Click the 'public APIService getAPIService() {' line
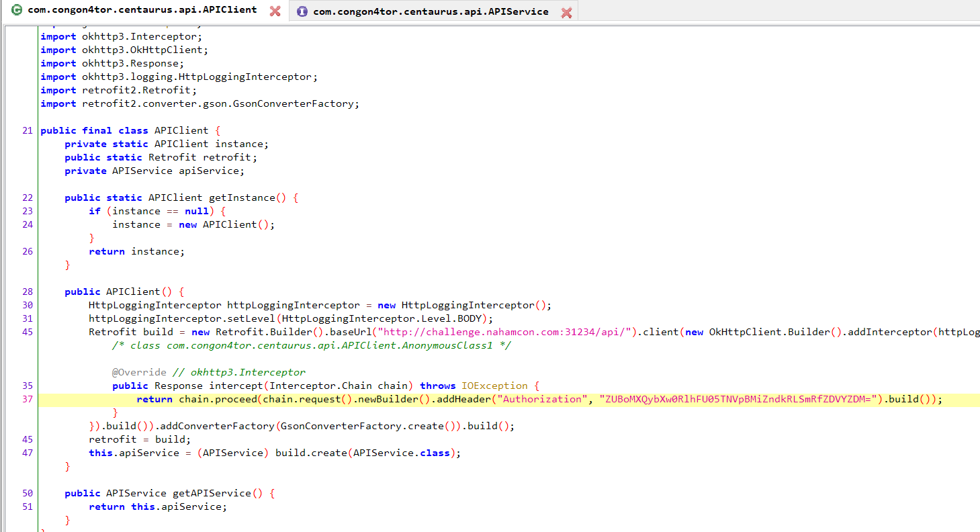This screenshot has height=532, width=980. point(169,493)
